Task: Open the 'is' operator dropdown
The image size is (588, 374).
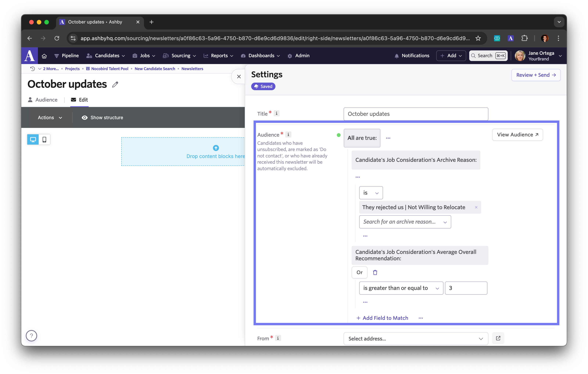Action: coord(371,193)
